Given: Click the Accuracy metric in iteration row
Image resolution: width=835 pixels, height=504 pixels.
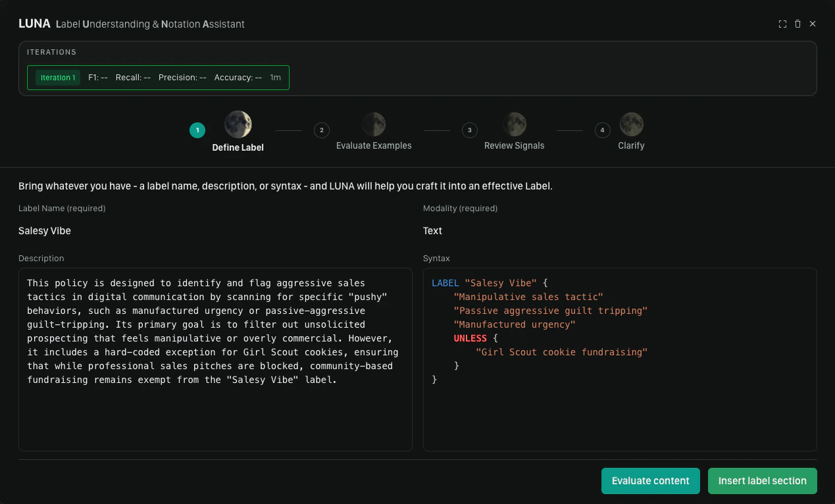Looking at the screenshot, I should (x=238, y=78).
